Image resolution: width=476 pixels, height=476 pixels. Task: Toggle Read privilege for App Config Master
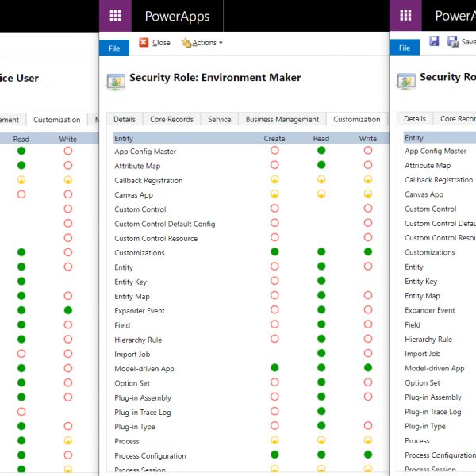pyautogui.click(x=321, y=150)
